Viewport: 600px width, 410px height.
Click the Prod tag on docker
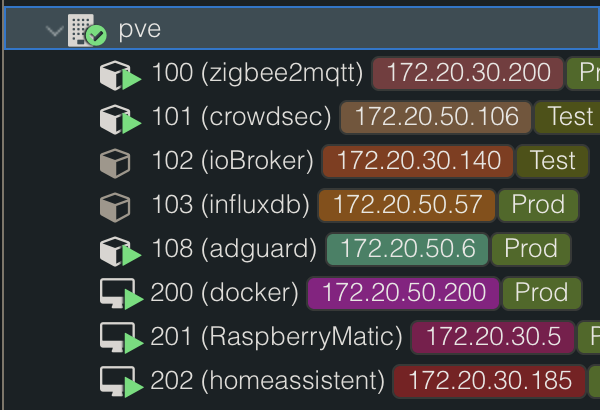point(542,293)
